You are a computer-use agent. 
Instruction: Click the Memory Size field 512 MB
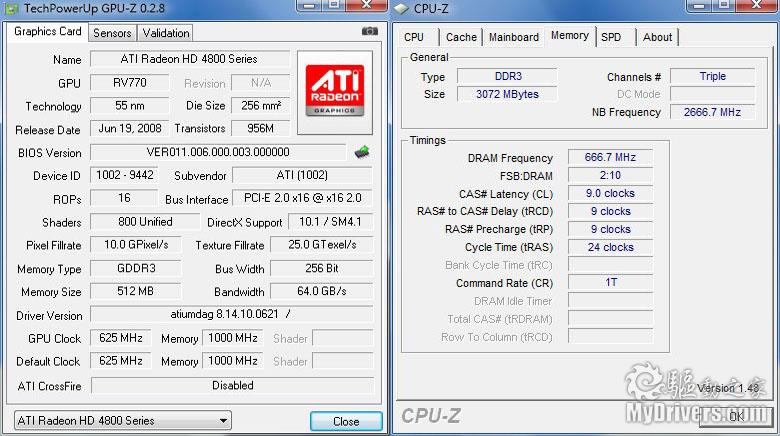pyautogui.click(x=136, y=291)
